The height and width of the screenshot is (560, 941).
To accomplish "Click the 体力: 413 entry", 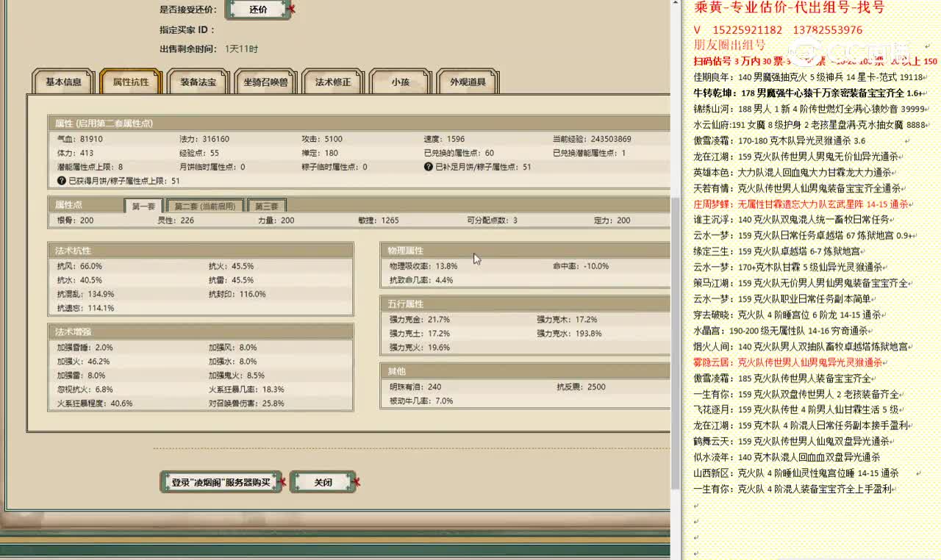I will pyautogui.click(x=75, y=153).
